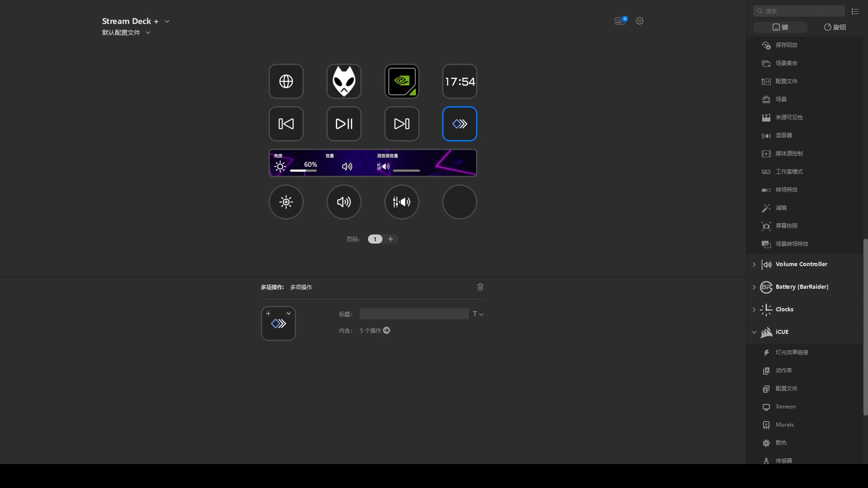868x488 pixels.
Task: Open the 5个操作 multi-action contents
Action: (x=387, y=330)
